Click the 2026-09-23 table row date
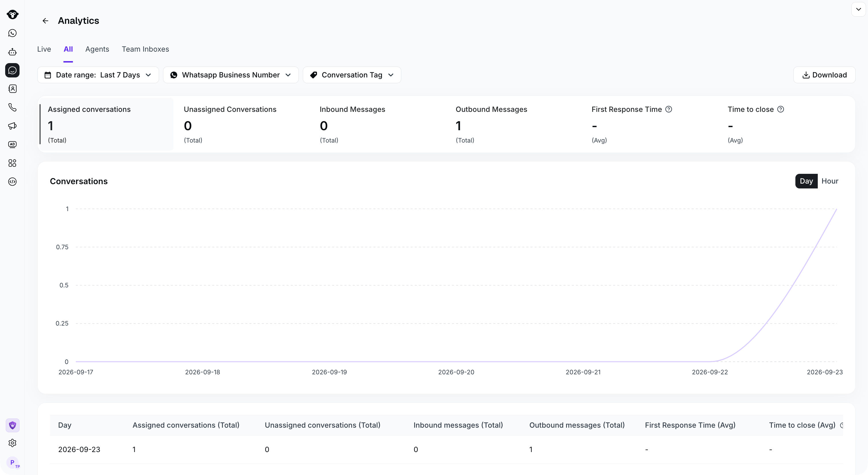 click(x=79, y=449)
